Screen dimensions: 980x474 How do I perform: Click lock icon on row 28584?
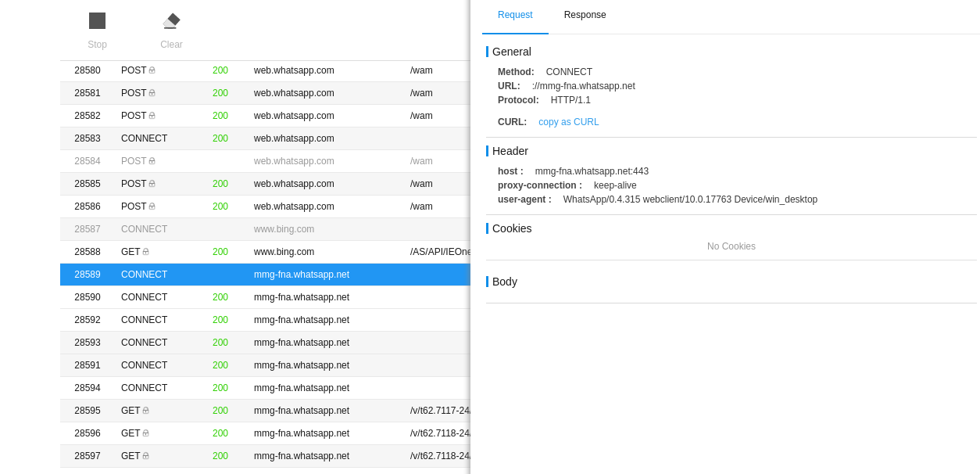coord(152,161)
